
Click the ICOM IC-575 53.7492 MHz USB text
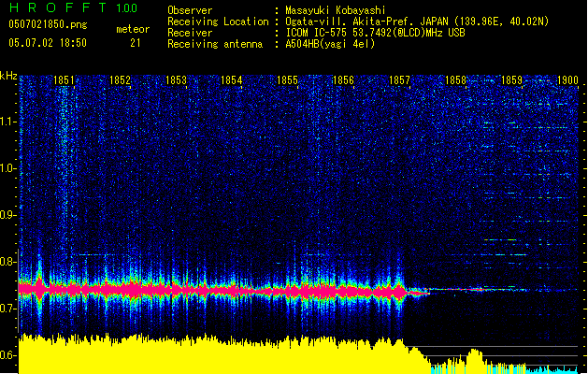376,33
